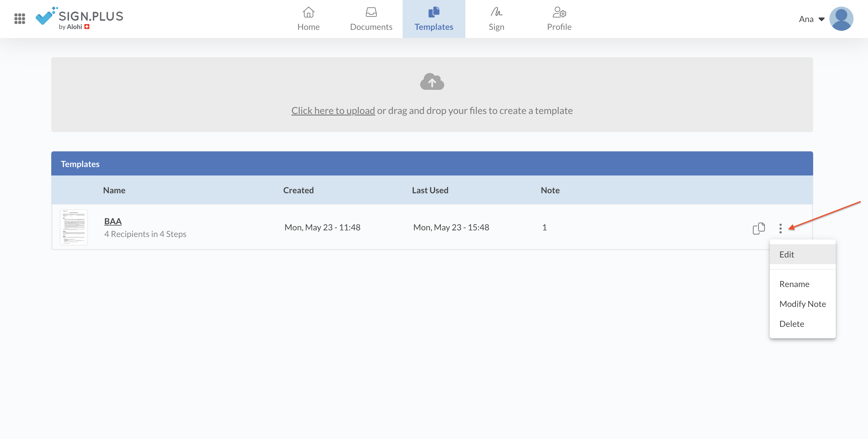Click the Sign.Plus logo
The height and width of the screenshot is (439, 868).
(x=80, y=19)
